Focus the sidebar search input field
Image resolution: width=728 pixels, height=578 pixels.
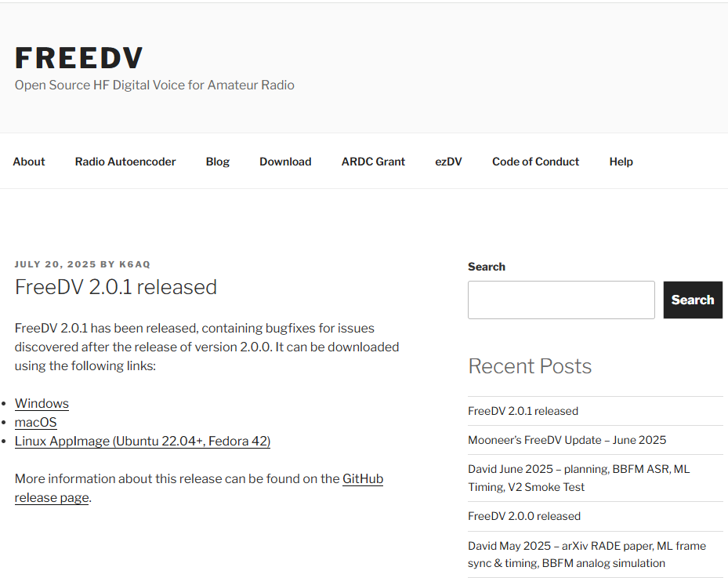pos(561,300)
